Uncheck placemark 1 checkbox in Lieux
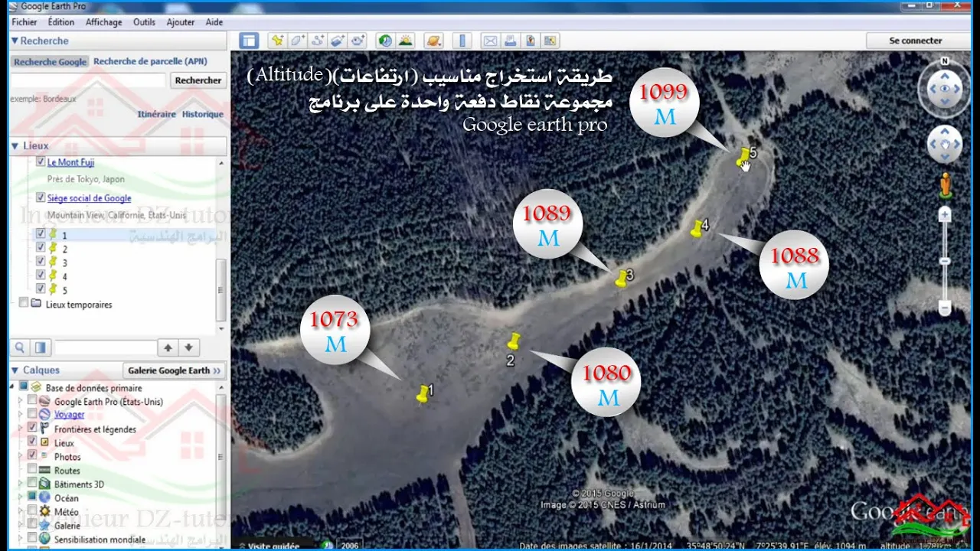980x551 pixels. click(x=41, y=234)
